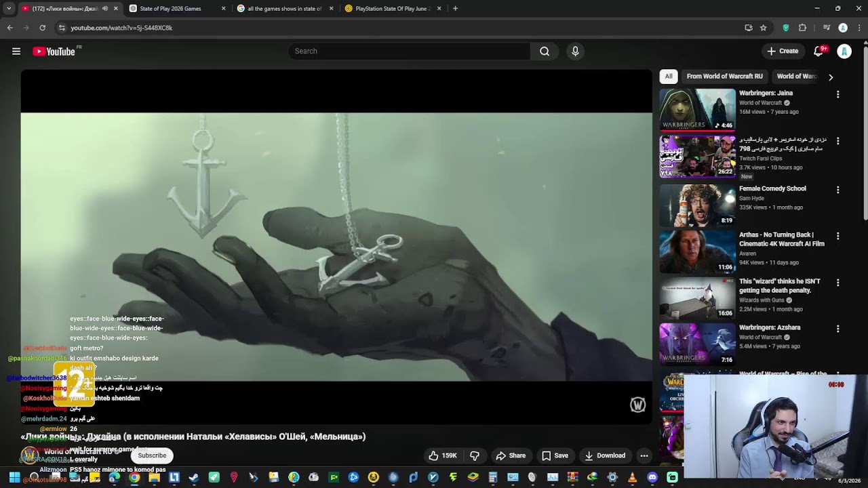Open Chrome's three-dot menu

859,28
